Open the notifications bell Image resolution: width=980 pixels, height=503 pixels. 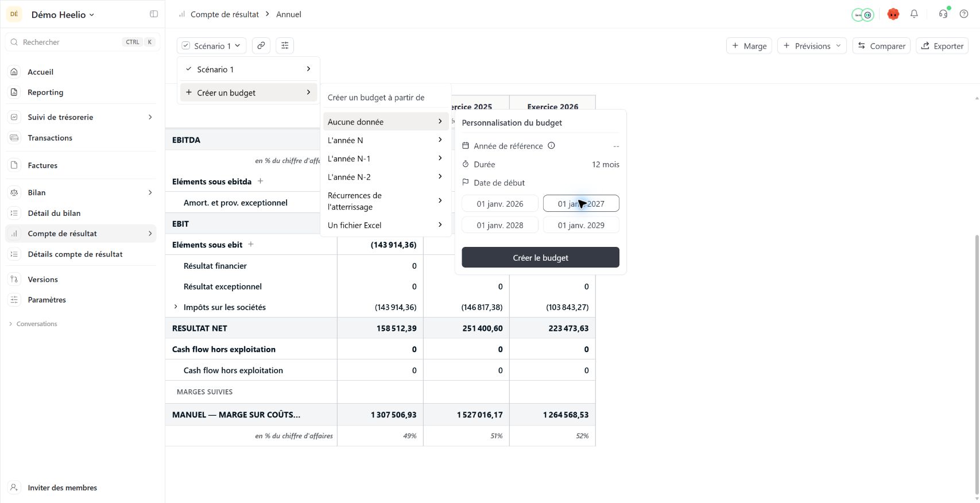coord(914,14)
